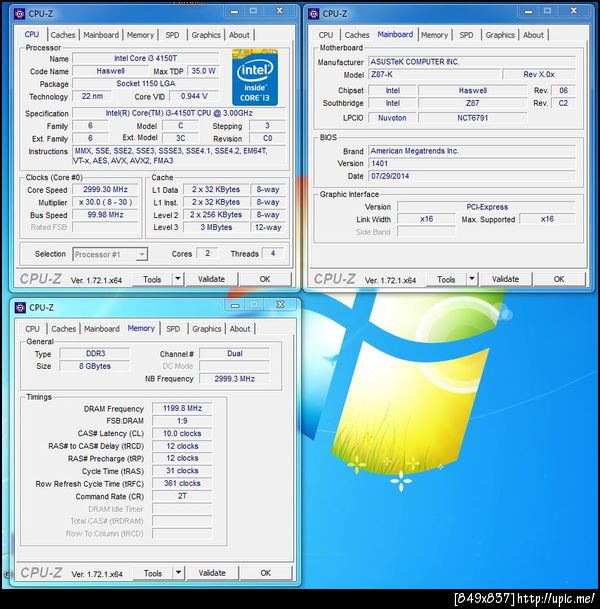Click OK button in CPU window
The height and width of the screenshot is (609, 600).
click(265, 279)
